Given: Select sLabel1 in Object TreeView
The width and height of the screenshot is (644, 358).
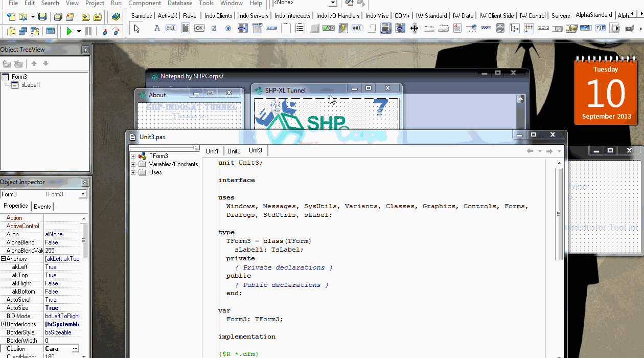Looking at the screenshot, I should tap(31, 85).
